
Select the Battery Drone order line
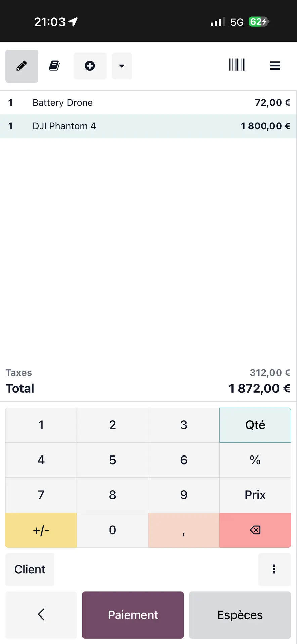tap(148, 103)
